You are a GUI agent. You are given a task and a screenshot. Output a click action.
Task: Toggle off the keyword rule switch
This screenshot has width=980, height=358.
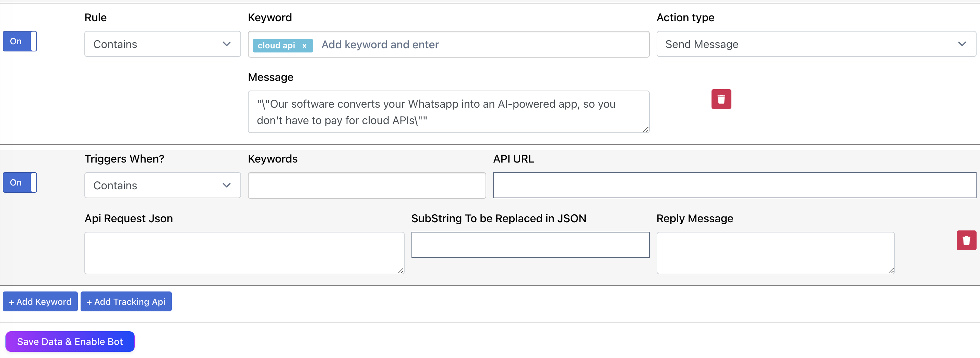click(x=20, y=41)
